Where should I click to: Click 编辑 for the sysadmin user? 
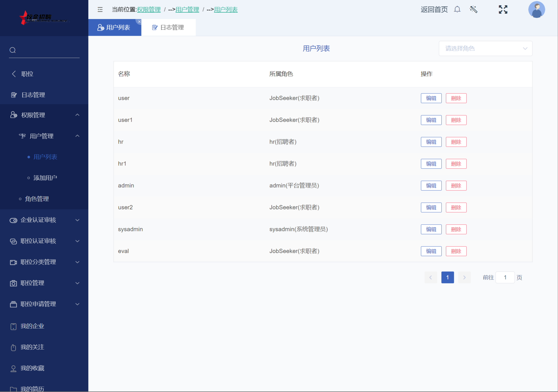(431, 229)
